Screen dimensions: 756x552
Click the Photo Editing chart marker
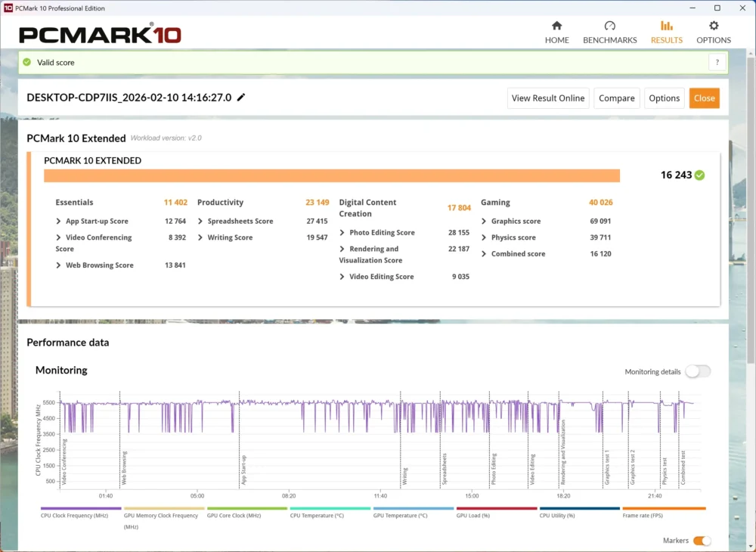click(x=493, y=469)
